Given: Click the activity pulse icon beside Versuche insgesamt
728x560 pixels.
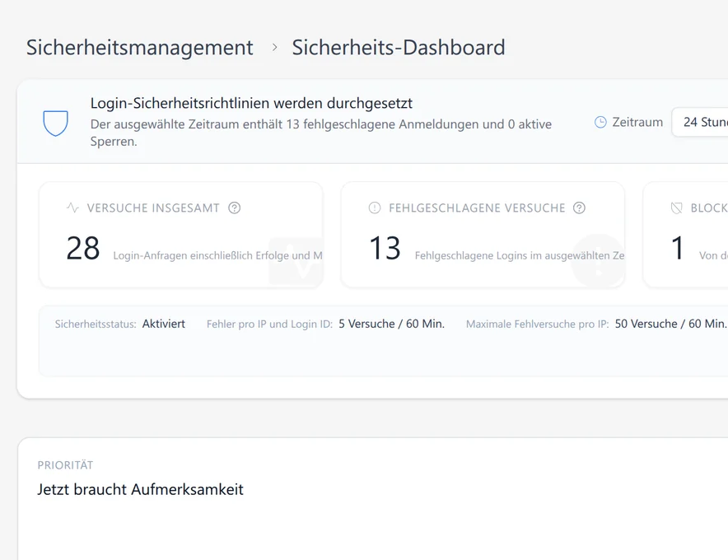Looking at the screenshot, I should pos(72,208).
